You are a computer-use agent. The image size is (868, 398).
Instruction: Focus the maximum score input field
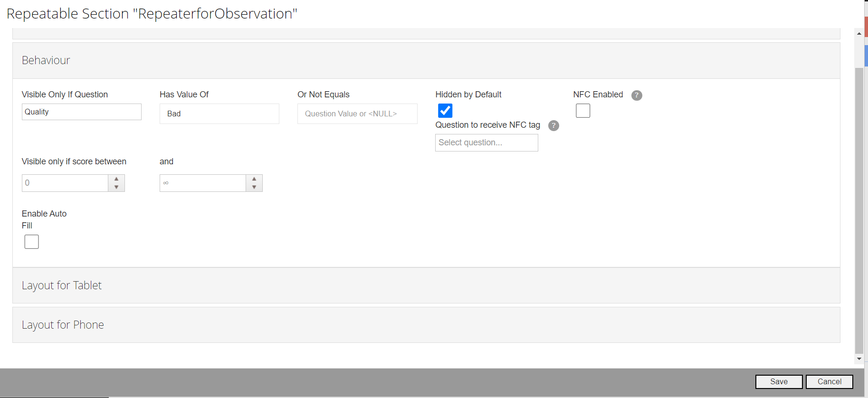pos(203,183)
